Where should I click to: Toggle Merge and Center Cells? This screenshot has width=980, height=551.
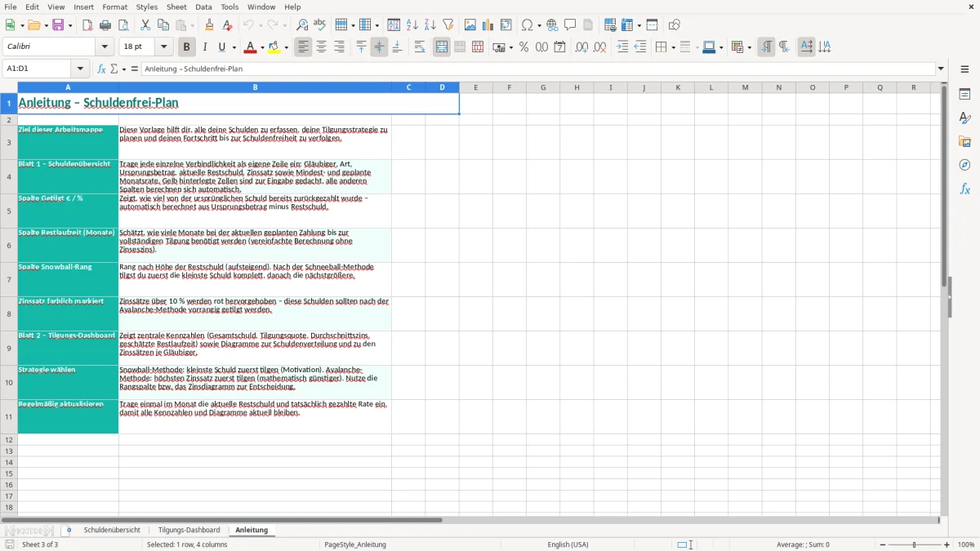(442, 47)
